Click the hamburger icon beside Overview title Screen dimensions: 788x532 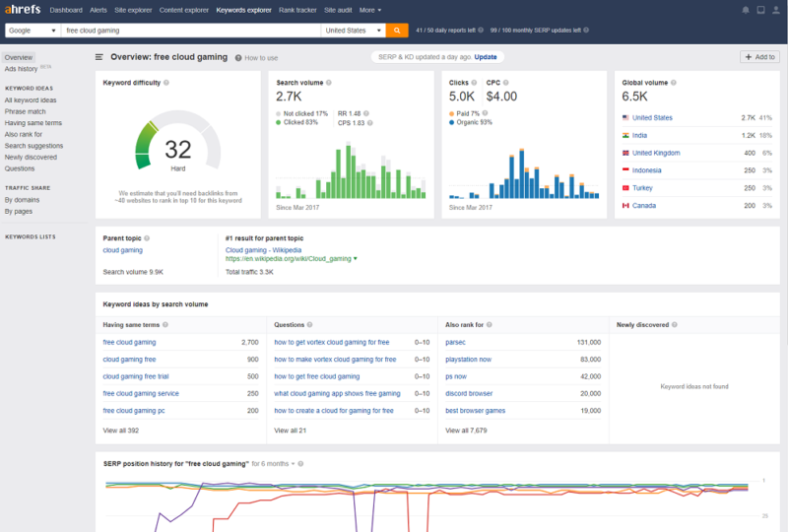[x=99, y=58]
